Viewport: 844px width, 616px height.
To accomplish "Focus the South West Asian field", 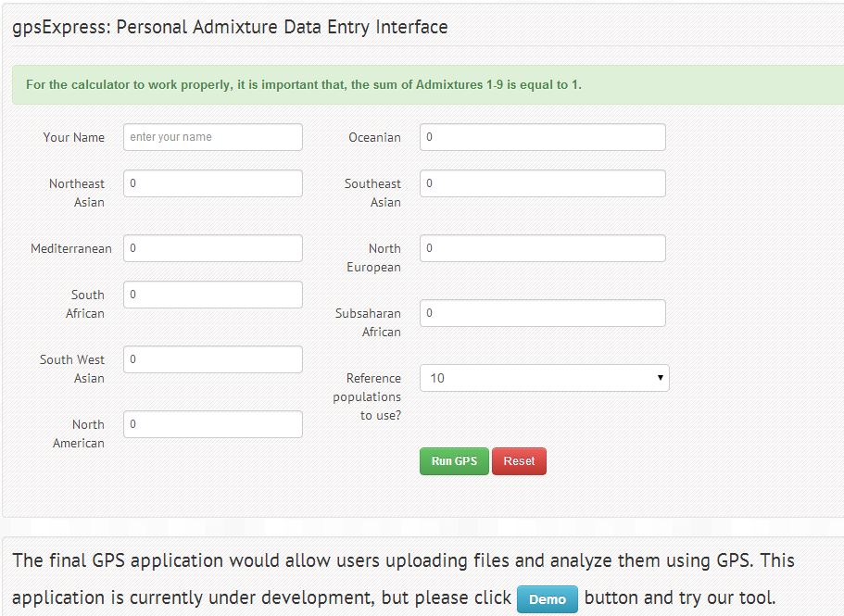I will click(212, 359).
